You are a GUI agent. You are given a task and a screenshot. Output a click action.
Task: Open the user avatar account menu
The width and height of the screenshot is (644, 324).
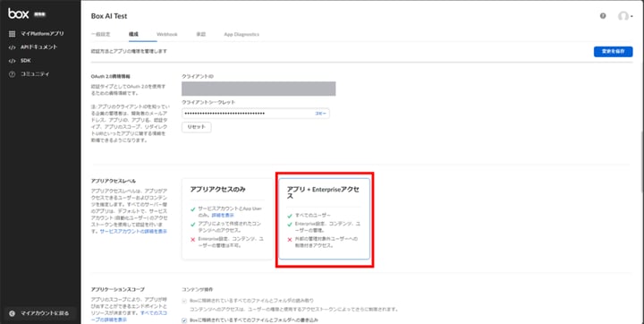coord(624,16)
